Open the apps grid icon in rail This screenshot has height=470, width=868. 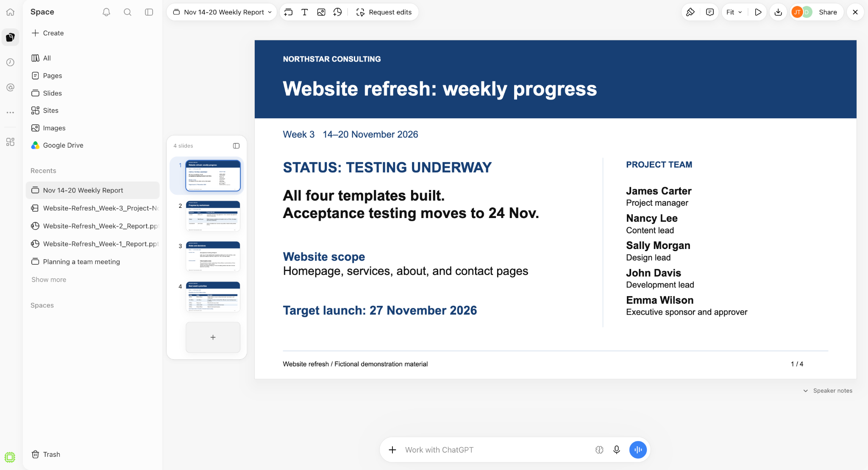coord(11,142)
